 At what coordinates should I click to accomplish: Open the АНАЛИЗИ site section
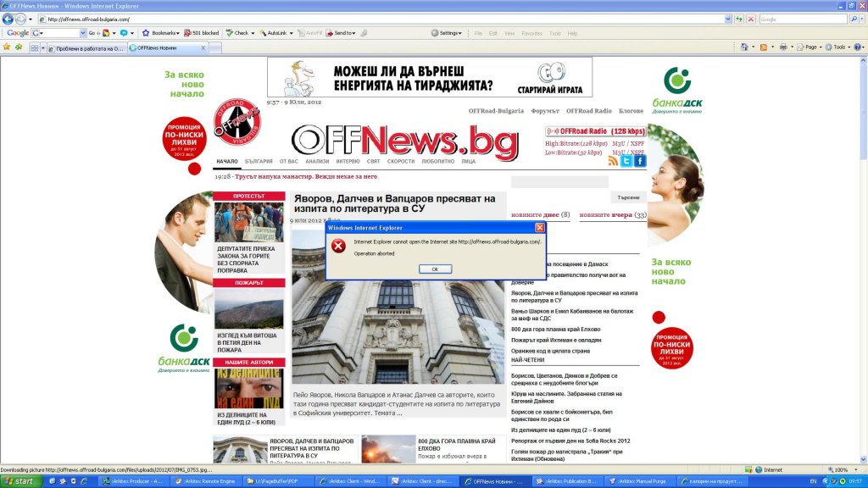(x=317, y=162)
